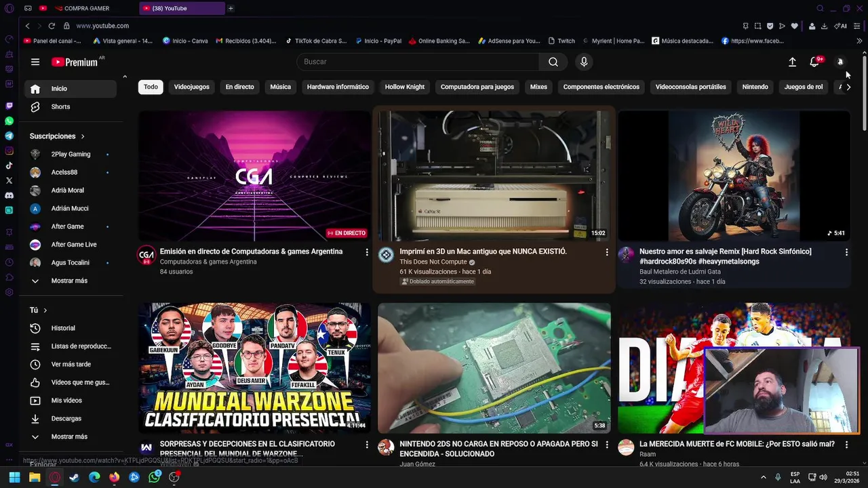868x488 pixels.
Task: Show hidden bookmarks with the double chevron
Action: [x=859, y=41]
